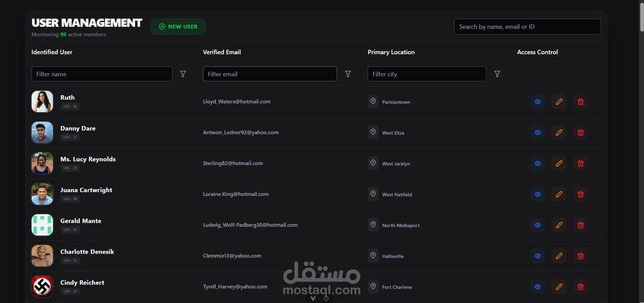The height and width of the screenshot is (303, 644).
Task: View Gerald Mante eye icon
Action: 538,225
